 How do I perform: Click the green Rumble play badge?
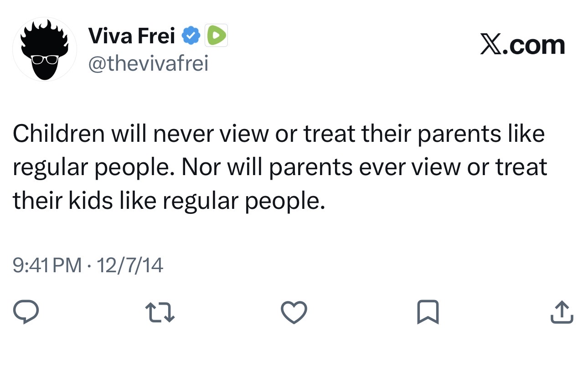(217, 36)
